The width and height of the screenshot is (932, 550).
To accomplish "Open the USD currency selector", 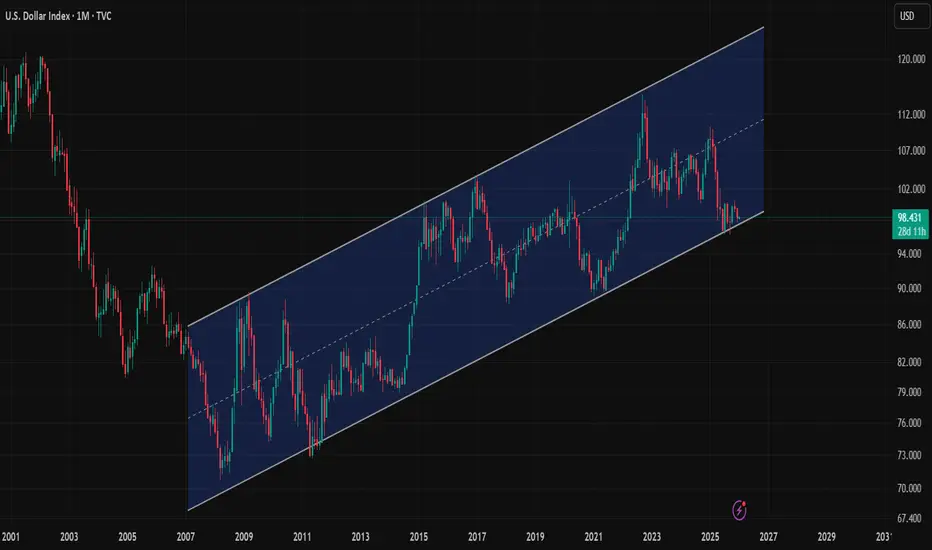I will (910, 16).
